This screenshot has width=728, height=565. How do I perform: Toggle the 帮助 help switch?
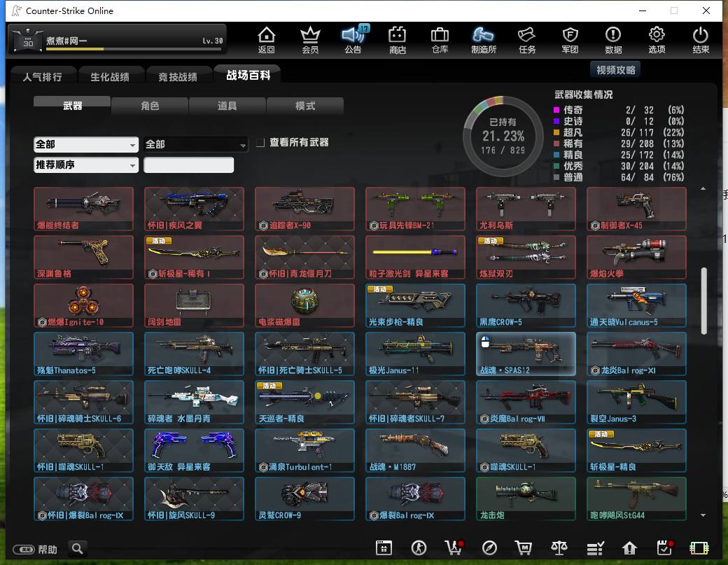point(24,550)
